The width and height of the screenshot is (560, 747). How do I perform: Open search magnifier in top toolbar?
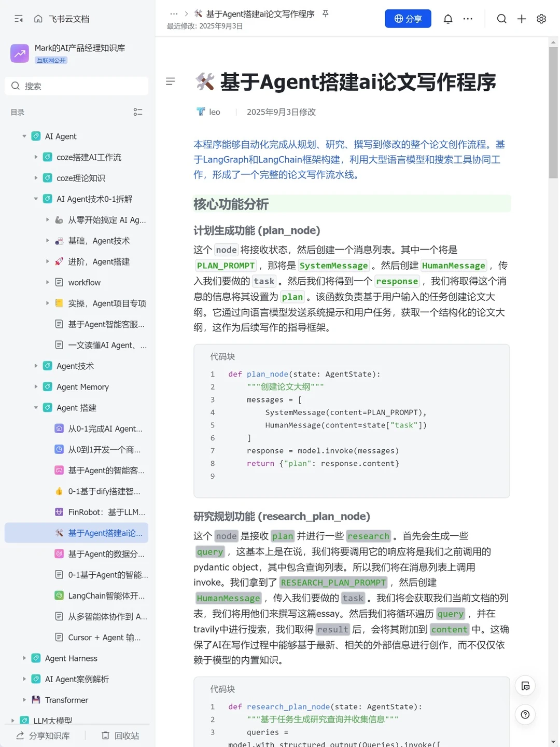(x=501, y=19)
